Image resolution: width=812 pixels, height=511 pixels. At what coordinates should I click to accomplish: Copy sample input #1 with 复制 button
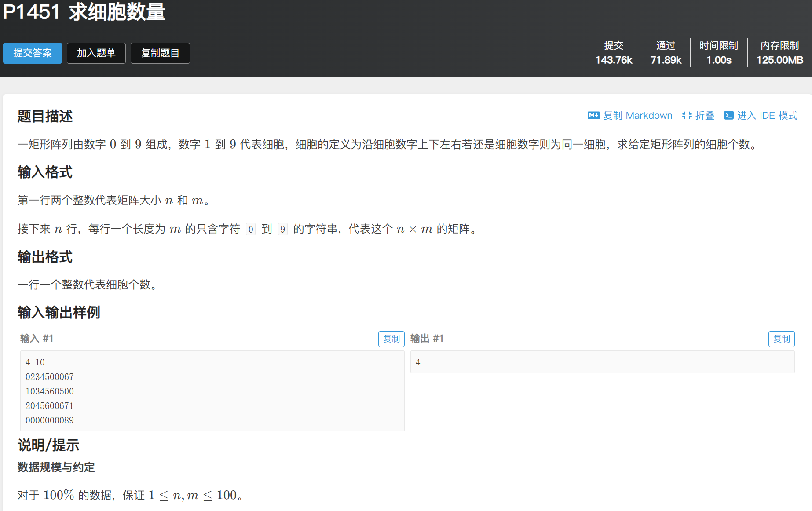point(391,339)
